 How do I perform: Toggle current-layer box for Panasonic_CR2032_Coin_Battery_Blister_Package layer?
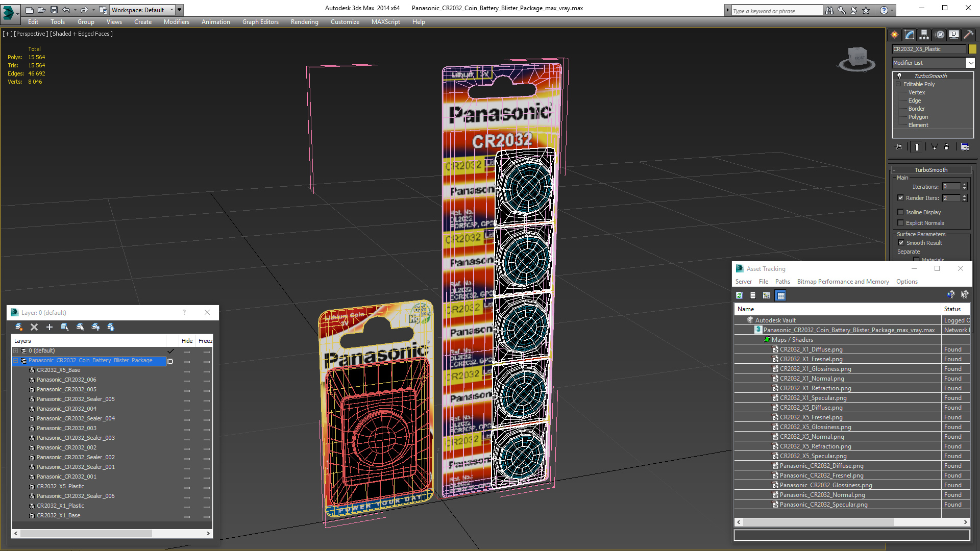[x=170, y=361]
